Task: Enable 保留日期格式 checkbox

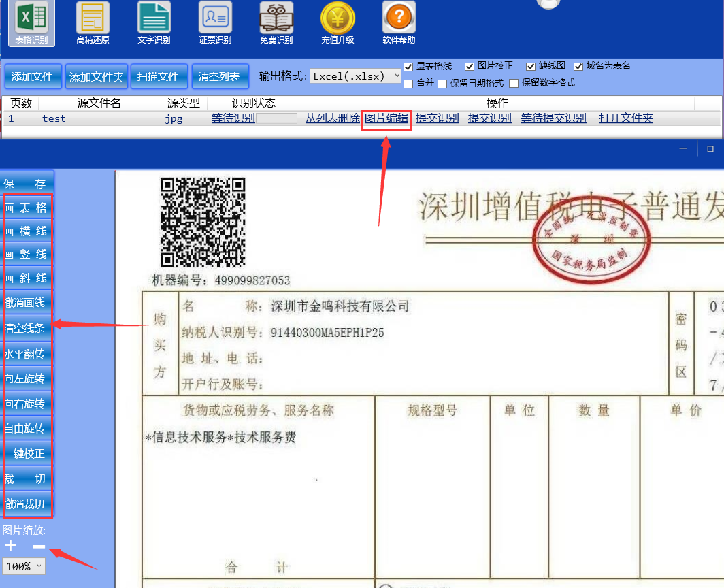Action: (442, 84)
